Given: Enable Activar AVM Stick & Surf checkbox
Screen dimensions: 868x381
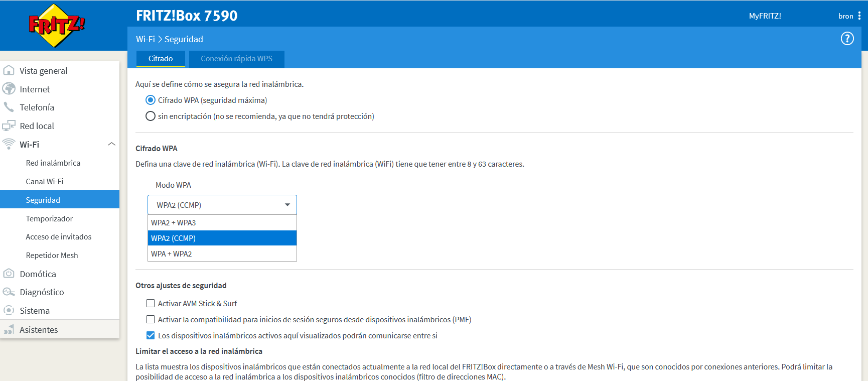Looking at the screenshot, I should (151, 303).
